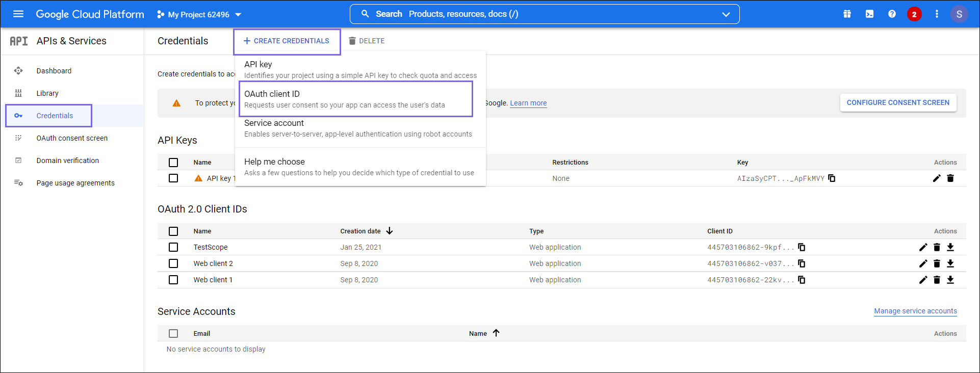Open the Manage service accounts link

(915, 311)
